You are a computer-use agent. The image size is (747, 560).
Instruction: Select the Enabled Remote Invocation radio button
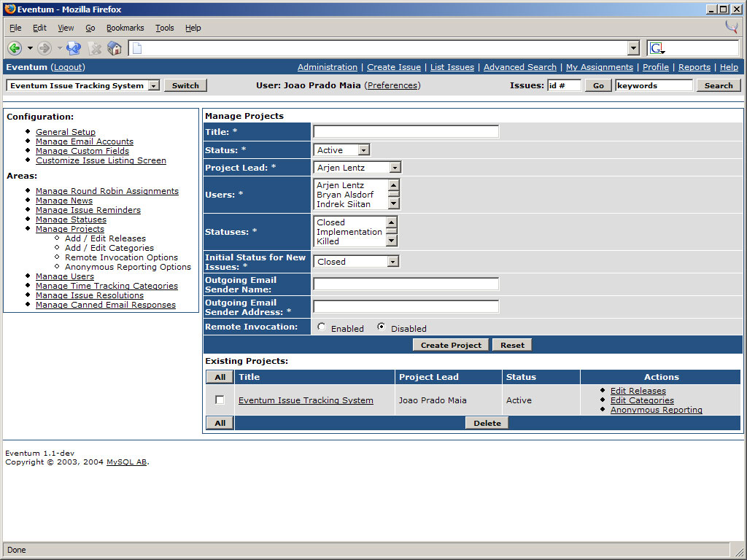coord(322,327)
